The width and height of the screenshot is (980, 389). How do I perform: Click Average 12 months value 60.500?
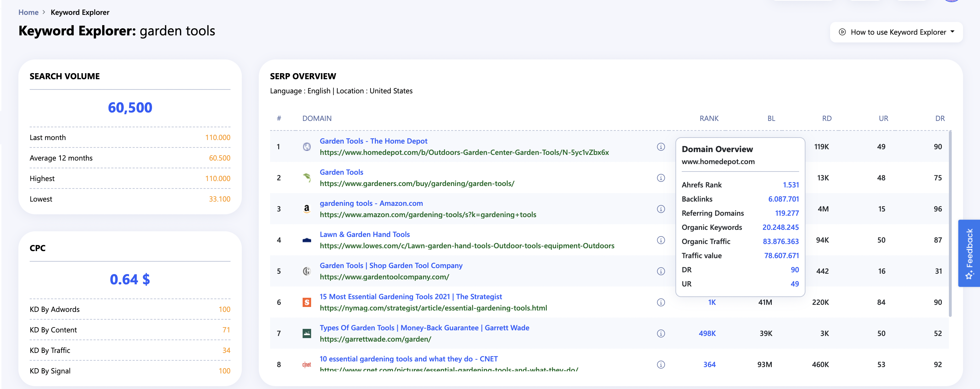pos(220,158)
